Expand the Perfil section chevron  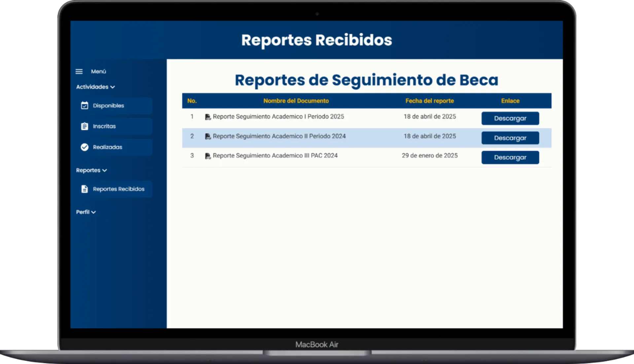click(x=93, y=212)
